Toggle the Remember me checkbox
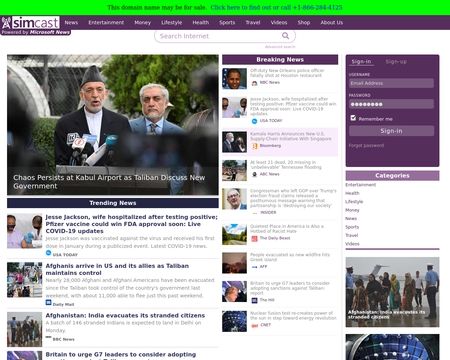This screenshot has width=450, height=360. [x=353, y=118]
